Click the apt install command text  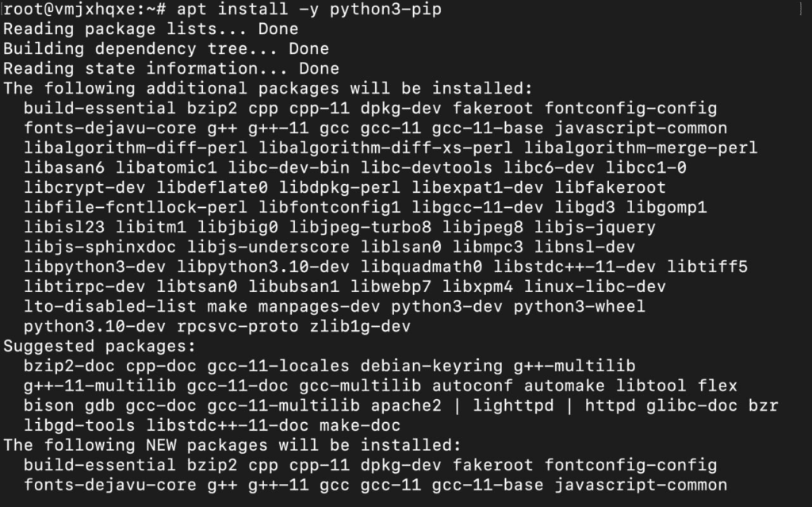309,10
